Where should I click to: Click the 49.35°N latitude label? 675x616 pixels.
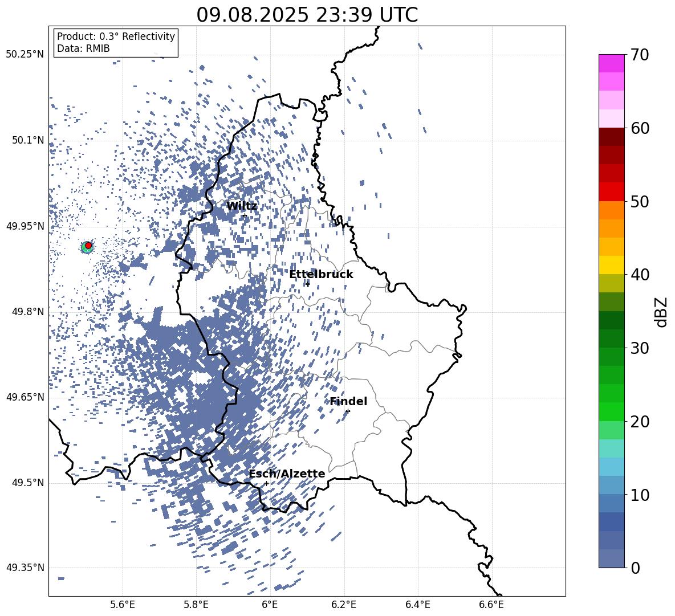(x=25, y=568)
